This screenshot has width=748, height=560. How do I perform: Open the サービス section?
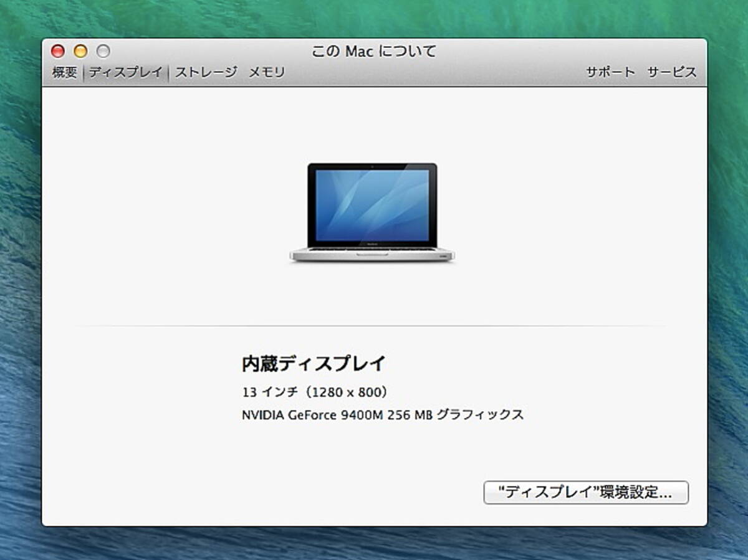click(x=671, y=72)
